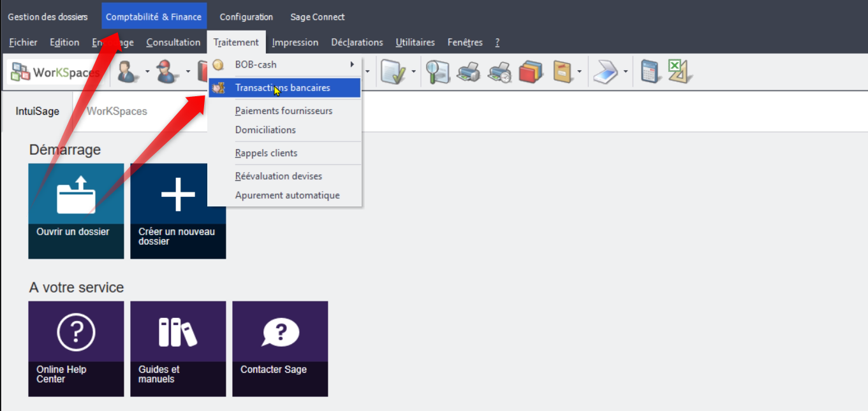This screenshot has width=868, height=411.
Task: Click the Contacter Sage tile
Action: [280, 349]
